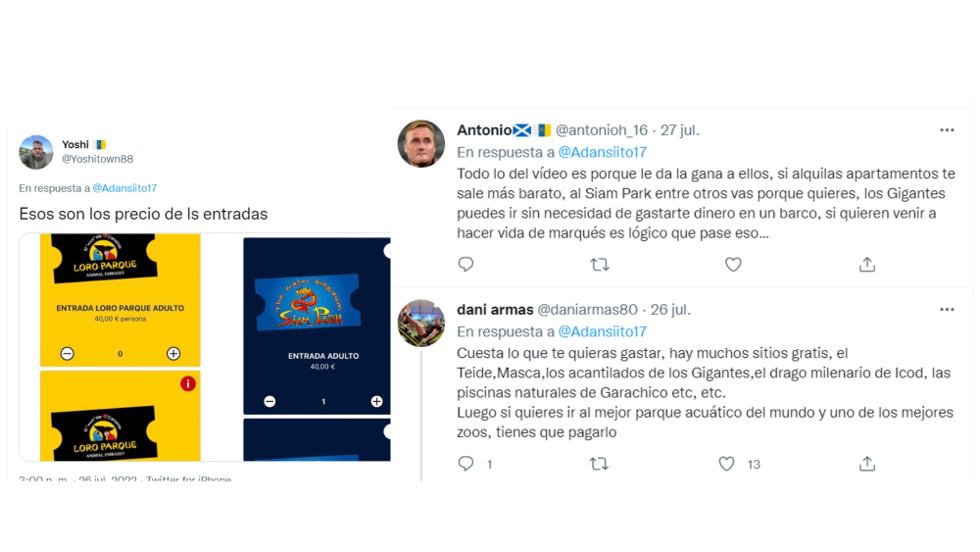
Task: Open @Adansiito17 link in Yoshi's reply
Action: coord(124,188)
